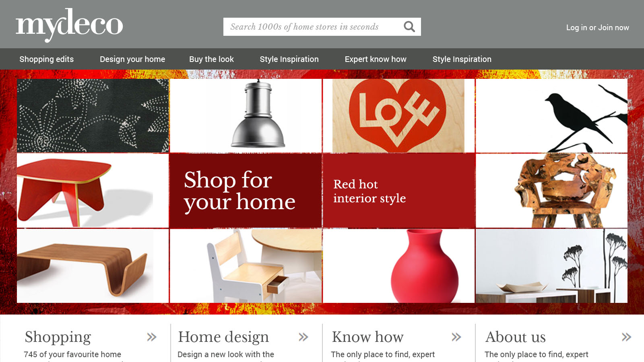Click the Log in or Join now link
644x362 pixels.
point(598,27)
